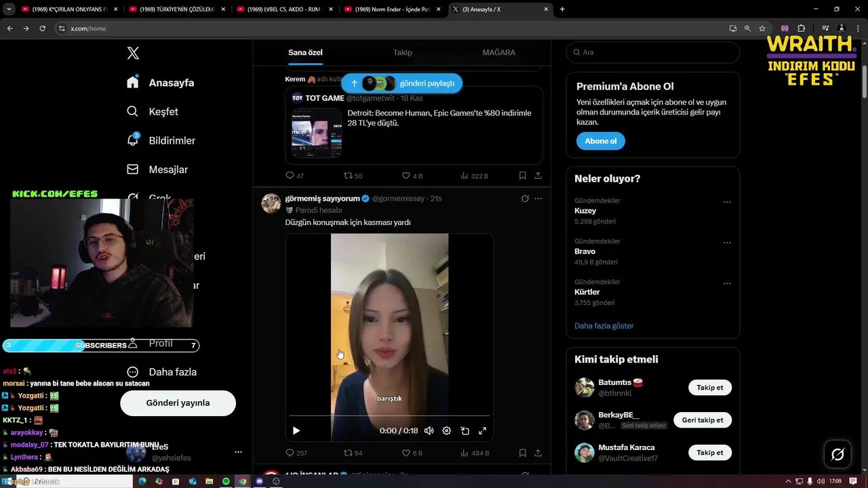Like the post with 6 B likes
Image resolution: width=868 pixels, height=488 pixels.
pyautogui.click(x=412, y=453)
